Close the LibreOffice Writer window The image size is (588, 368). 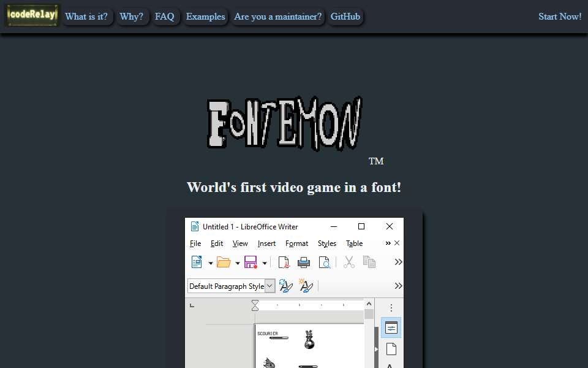coord(390,226)
